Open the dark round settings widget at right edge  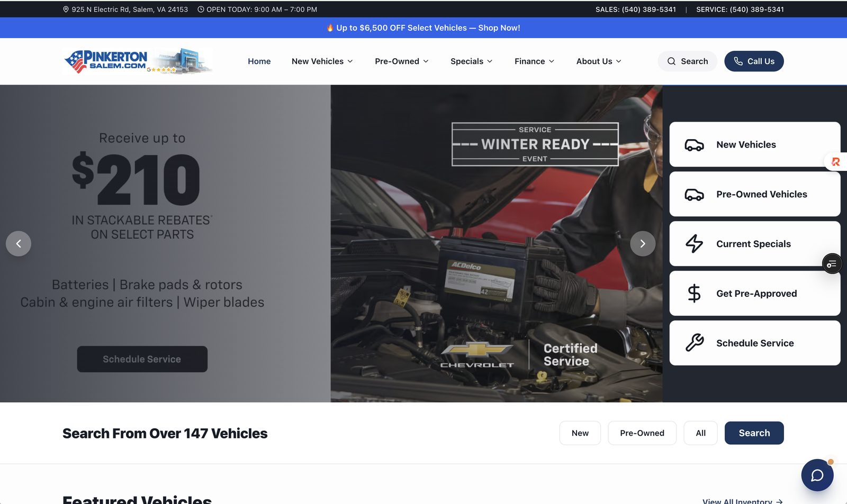(x=832, y=263)
